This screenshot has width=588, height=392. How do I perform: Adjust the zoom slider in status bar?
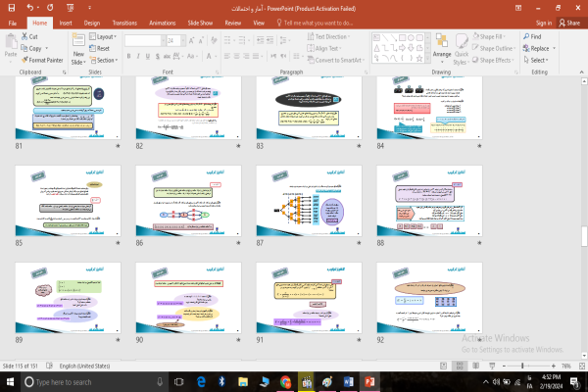pos(522,366)
